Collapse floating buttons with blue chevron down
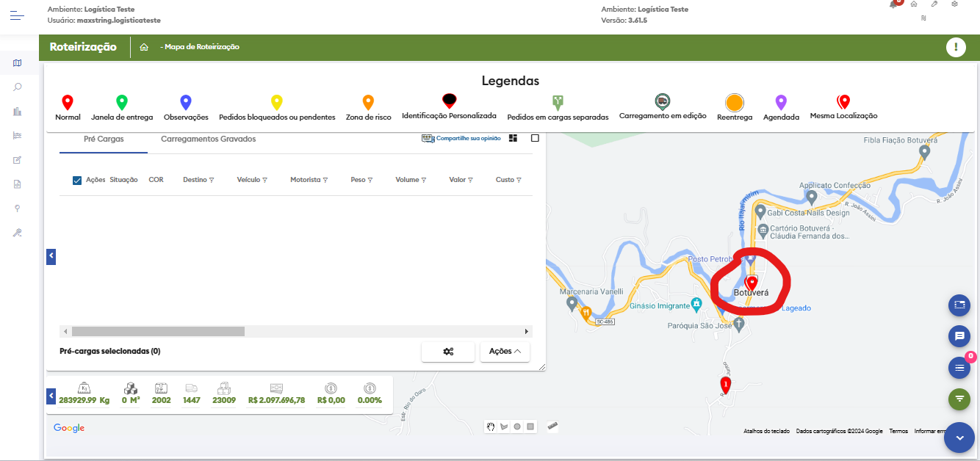This screenshot has width=980, height=461. click(x=959, y=438)
